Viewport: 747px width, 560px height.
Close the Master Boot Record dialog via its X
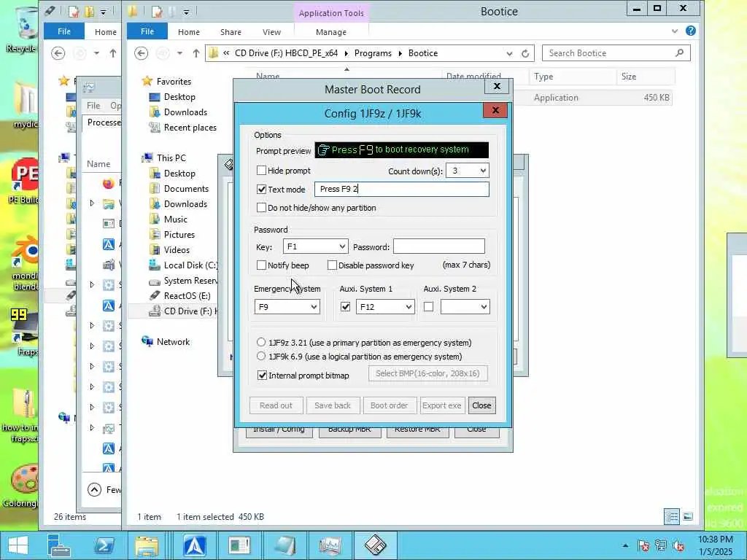tap(497, 86)
